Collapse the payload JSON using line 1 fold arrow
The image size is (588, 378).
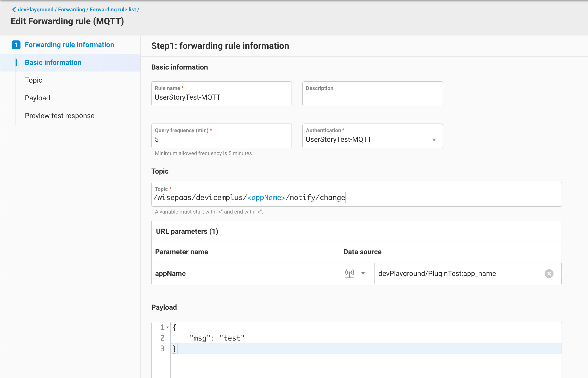pyautogui.click(x=167, y=327)
